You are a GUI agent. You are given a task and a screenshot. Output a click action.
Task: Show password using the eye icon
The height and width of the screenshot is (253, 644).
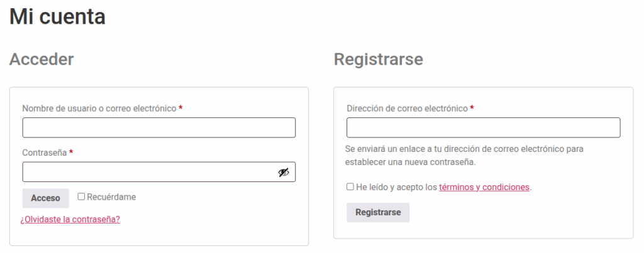click(x=284, y=173)
